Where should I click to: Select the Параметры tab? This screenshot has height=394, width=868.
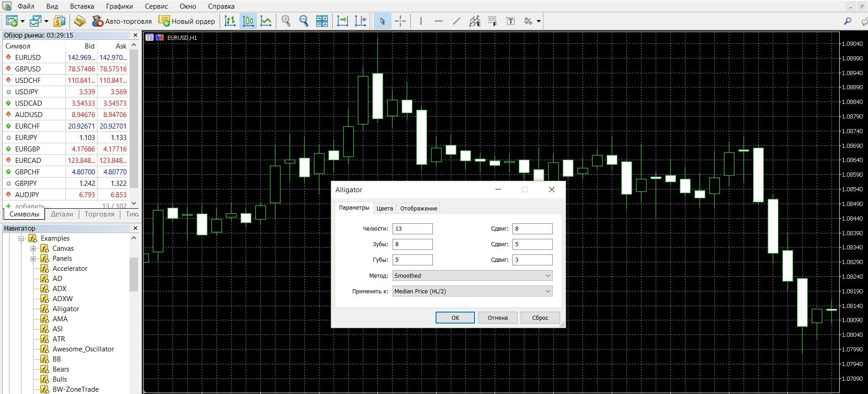354,208
